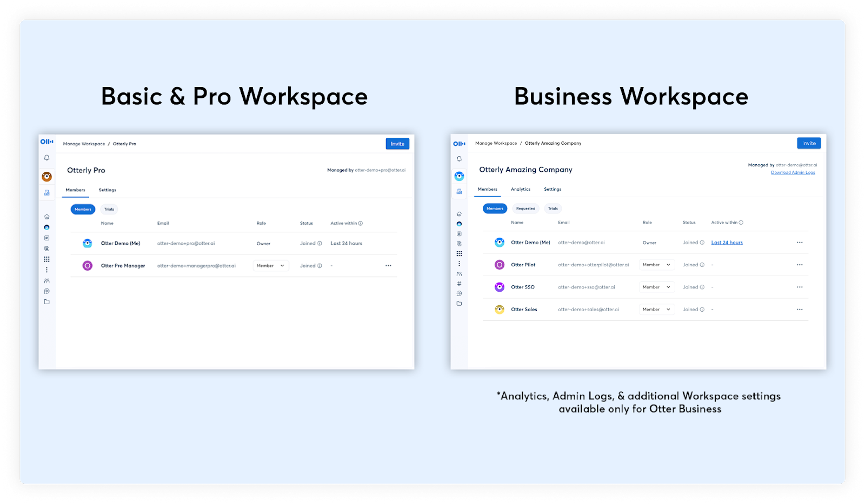Click the otter-demo+sso@otter.ai email
Screen dimensions: 865x504
coord(587,287)
